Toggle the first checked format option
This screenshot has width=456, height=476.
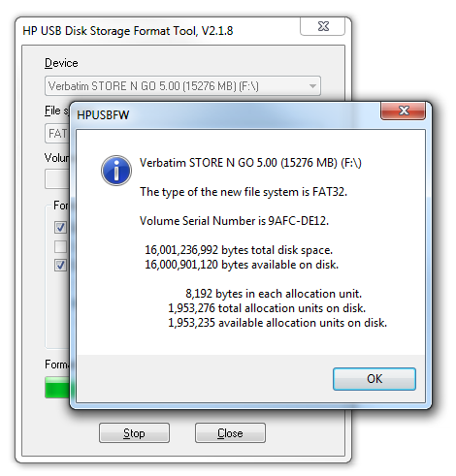60,227
